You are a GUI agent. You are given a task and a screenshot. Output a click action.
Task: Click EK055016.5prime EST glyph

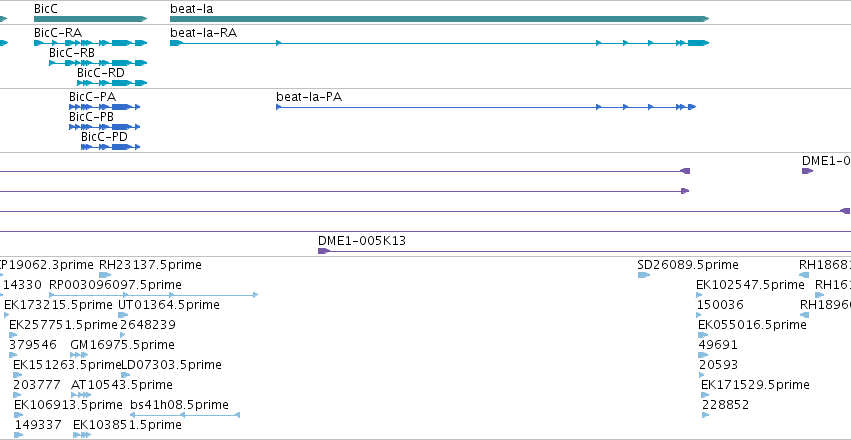(703, 335)
